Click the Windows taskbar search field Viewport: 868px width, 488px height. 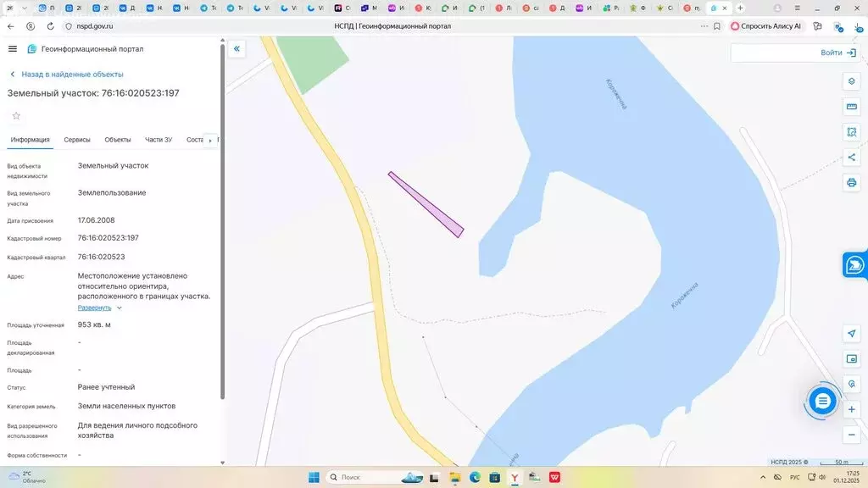click(364, 477)
